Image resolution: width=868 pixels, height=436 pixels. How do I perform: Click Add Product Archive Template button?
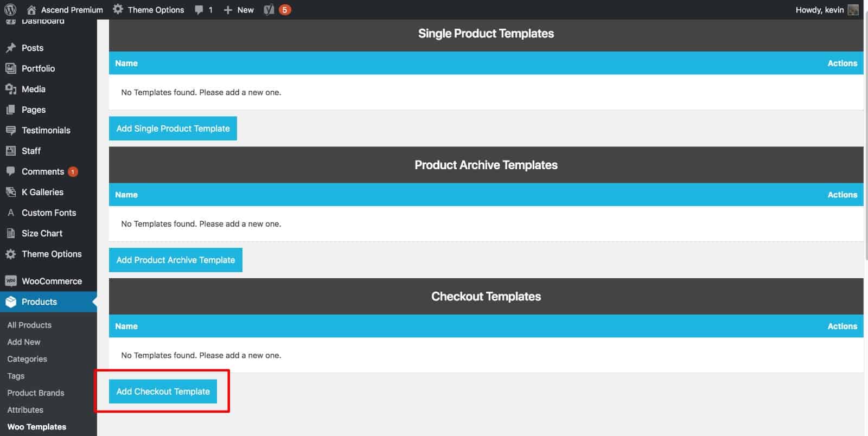176,260
